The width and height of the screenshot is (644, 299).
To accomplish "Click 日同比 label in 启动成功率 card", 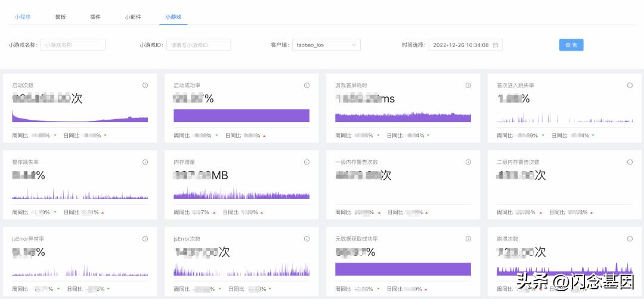I will coord(233,135).
